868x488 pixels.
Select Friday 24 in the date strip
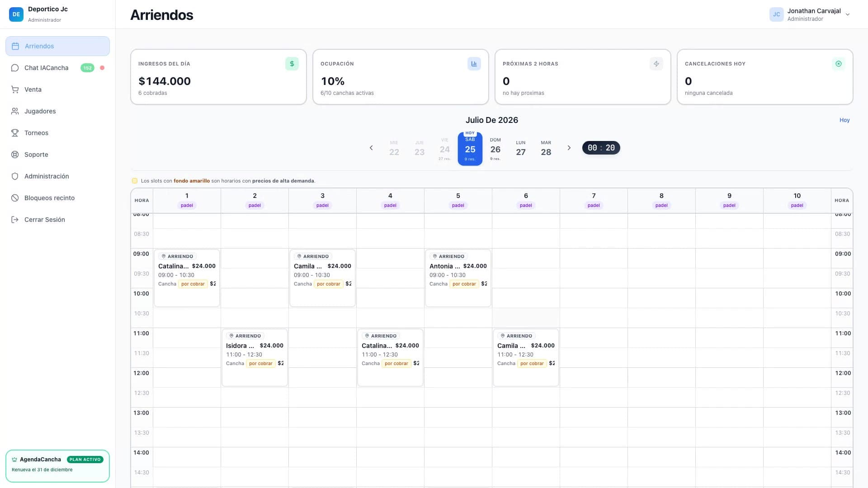point(445,149)
